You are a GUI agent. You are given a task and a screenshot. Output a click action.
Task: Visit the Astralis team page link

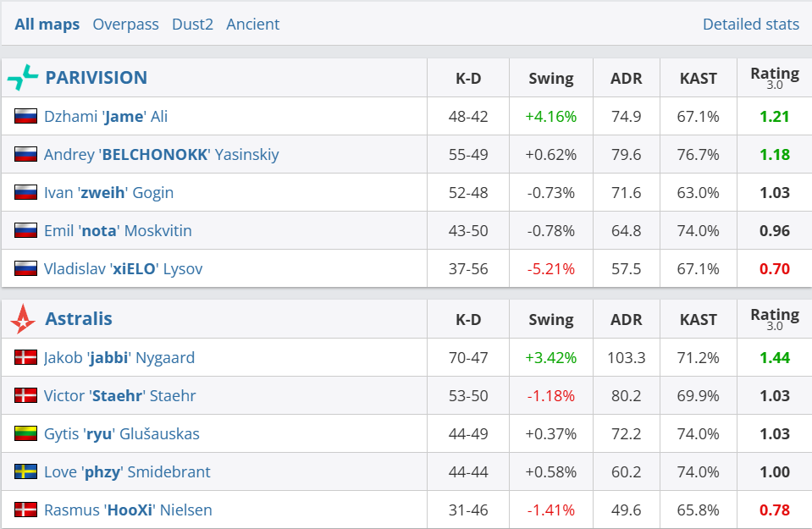(x=79, y=319)
